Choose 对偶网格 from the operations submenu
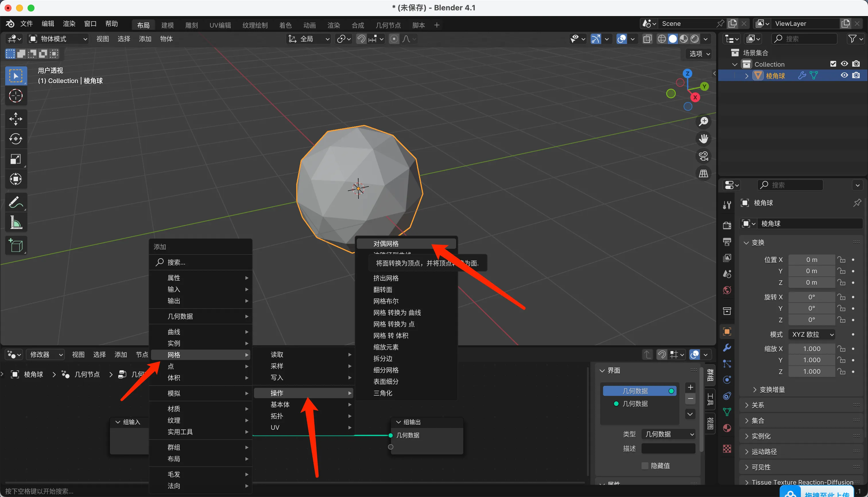This screenshot has width=868, height=497. 386,244
